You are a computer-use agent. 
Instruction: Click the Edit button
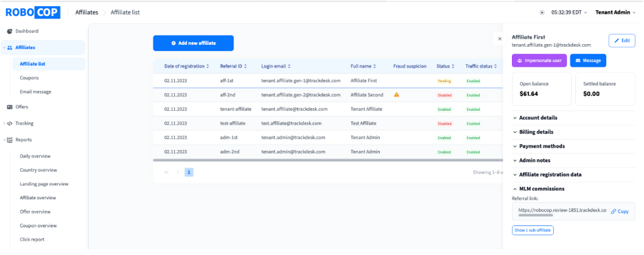[x=622, y=41]
